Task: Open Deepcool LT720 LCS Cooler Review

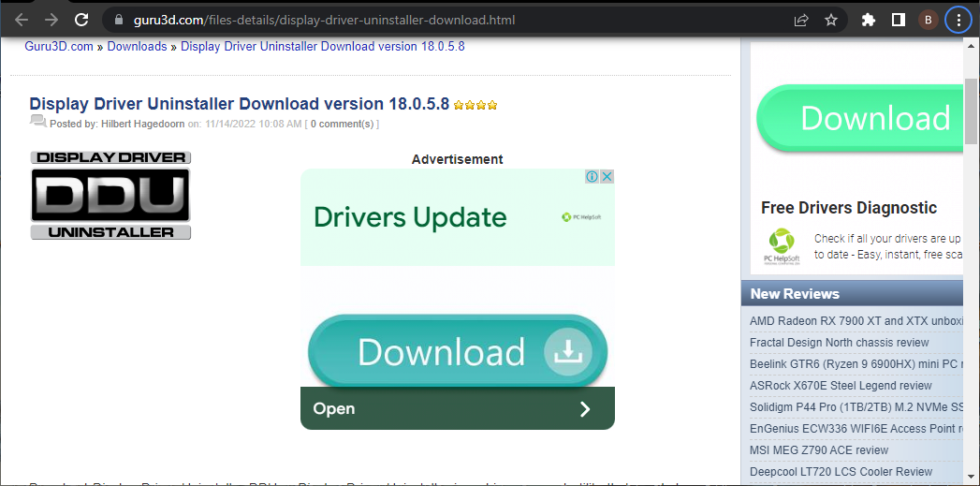Action: (x=841, y=472)
